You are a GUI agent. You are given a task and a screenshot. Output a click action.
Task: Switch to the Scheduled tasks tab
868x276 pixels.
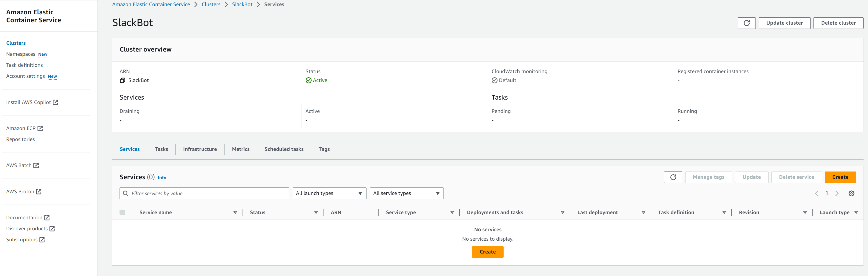[x=284, y=149]
